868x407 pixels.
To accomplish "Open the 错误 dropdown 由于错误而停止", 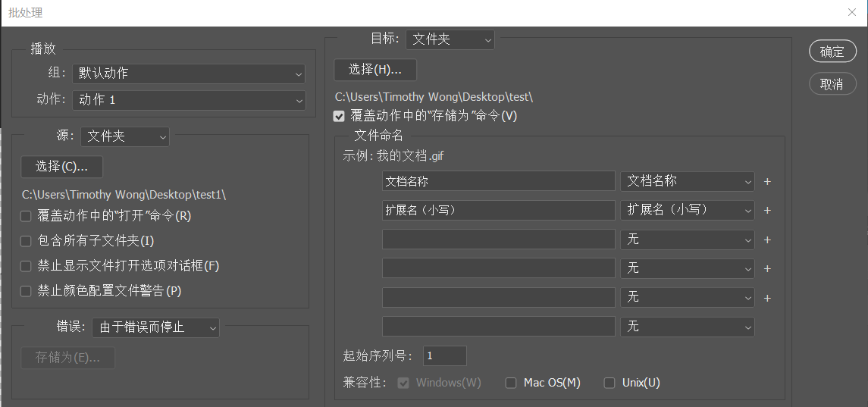I will (x=155, y=327).
